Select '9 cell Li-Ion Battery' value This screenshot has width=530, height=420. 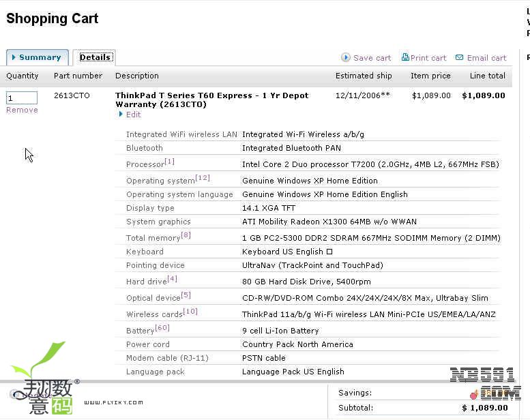[280, 331]
